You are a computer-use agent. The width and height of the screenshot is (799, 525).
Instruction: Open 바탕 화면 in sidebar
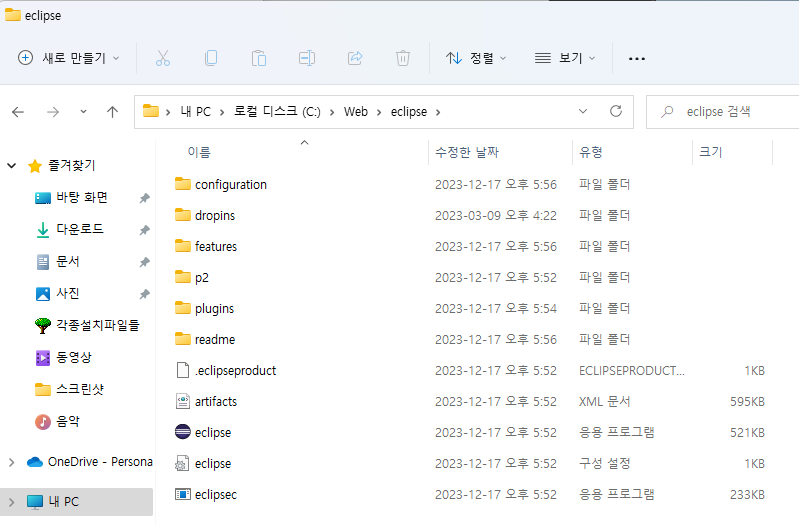point(82,197)
